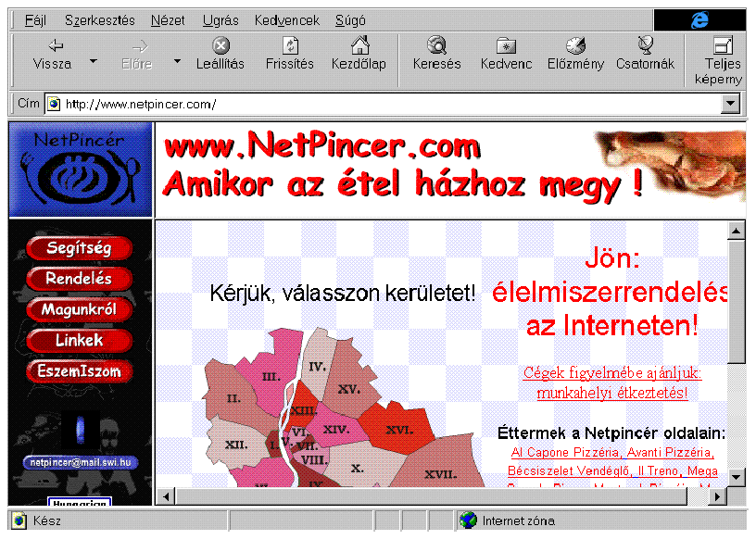
Task: Open the Kedvencek menu
Action: point(287,20)
